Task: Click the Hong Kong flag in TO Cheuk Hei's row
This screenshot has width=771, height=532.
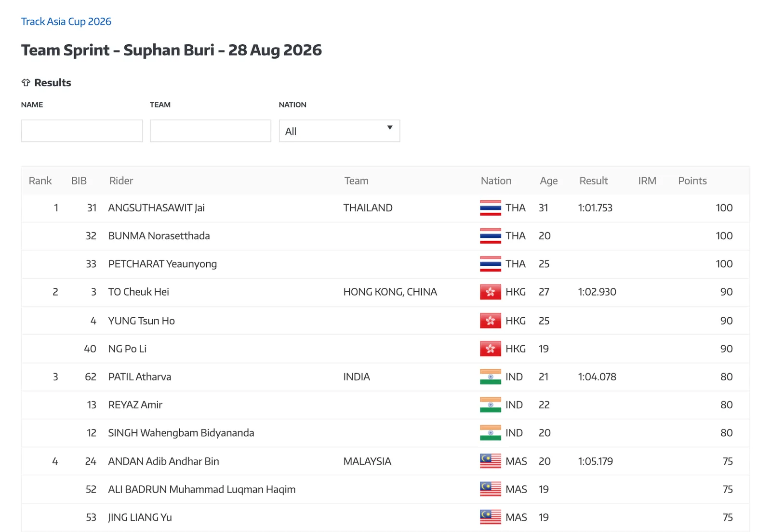Action: [x=491, y=292]
